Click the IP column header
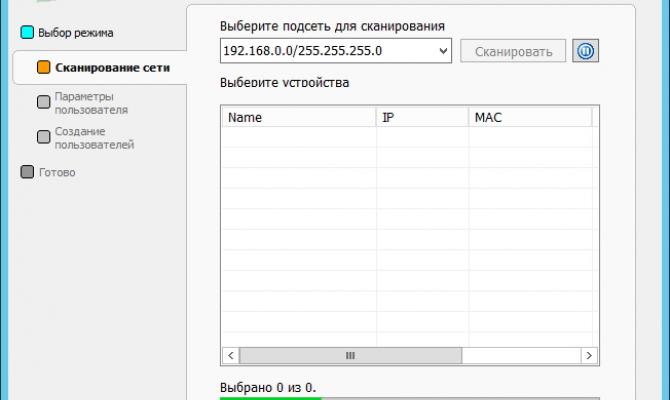The width and height of the screenshot is (670, 400). 421,117
